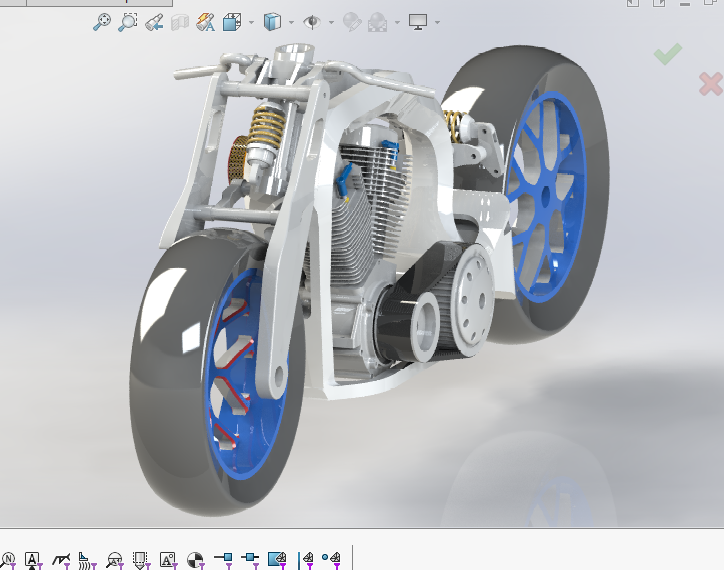Click the Zoom to Fit magnifier icon
Screen dimensions: 724x570
(102, 21)
